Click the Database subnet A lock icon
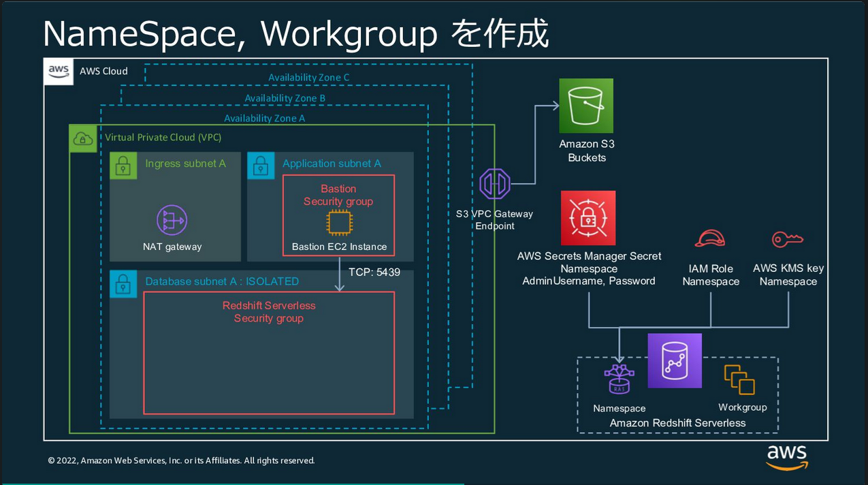The width and height of the screenshot is (868, 485). [x=123, y=283]
